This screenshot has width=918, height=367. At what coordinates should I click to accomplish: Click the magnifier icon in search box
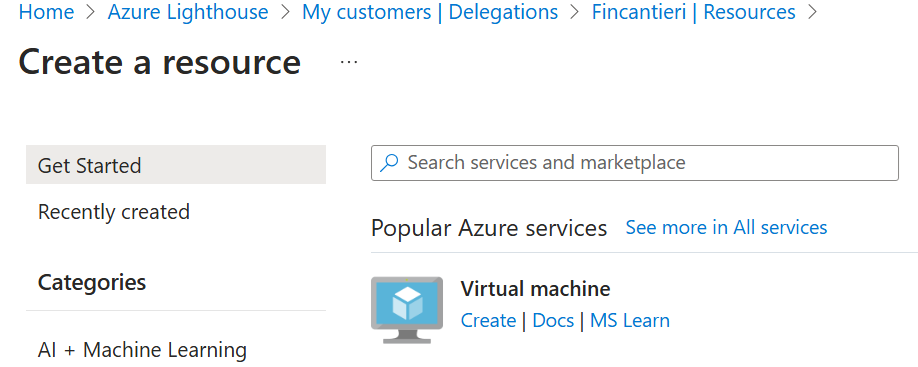[389, 163]
